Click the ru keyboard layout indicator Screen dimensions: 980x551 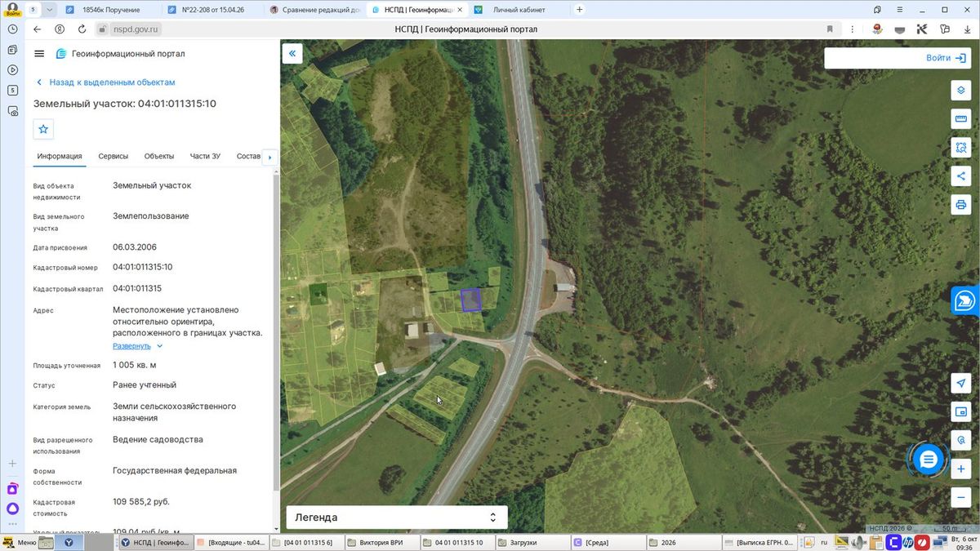click(824, 542)
